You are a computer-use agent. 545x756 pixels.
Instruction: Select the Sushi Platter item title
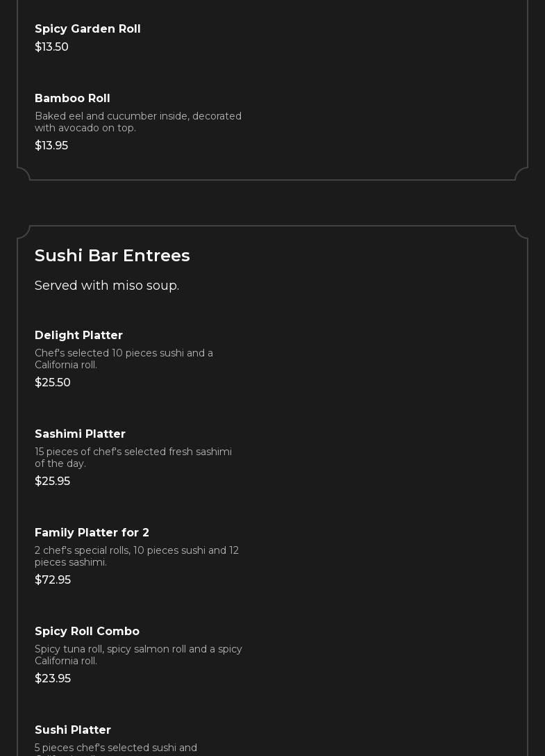(x=73, y=730)
